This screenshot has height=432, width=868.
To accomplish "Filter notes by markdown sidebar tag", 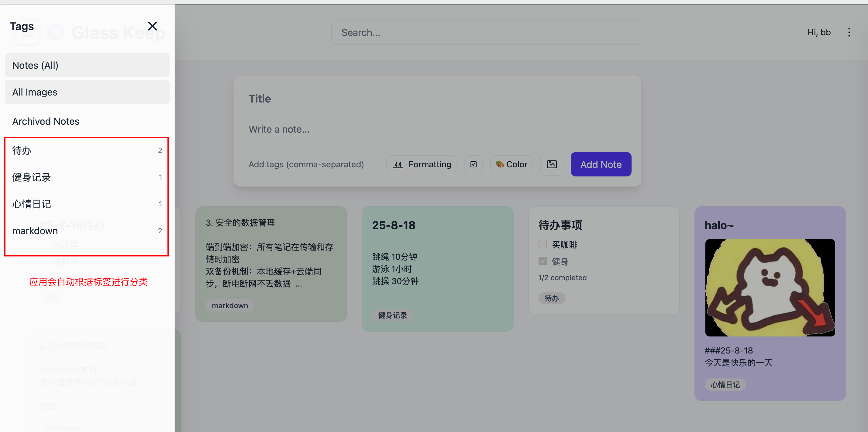I will (x=87, y=231).
